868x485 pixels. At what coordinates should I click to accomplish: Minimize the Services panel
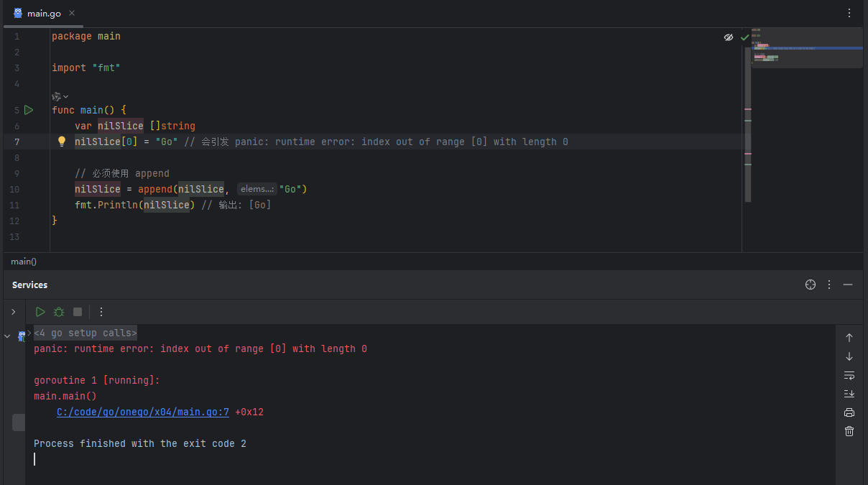coord(848,285)
